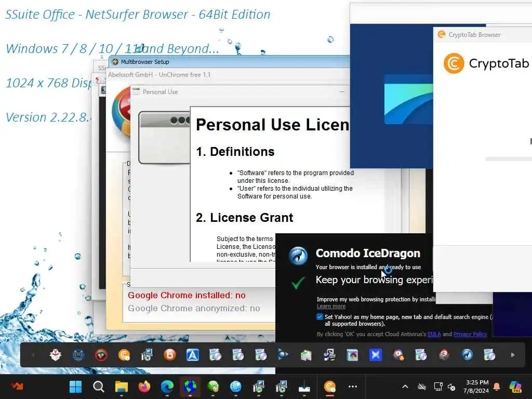Open the networked computers dock icon
Viewport: 532px width, 399px height.
[329, 355]
